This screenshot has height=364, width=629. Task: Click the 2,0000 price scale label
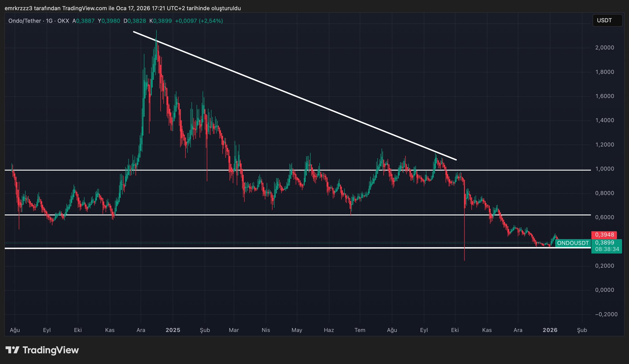pyautogui.click(x=604, y=48)
